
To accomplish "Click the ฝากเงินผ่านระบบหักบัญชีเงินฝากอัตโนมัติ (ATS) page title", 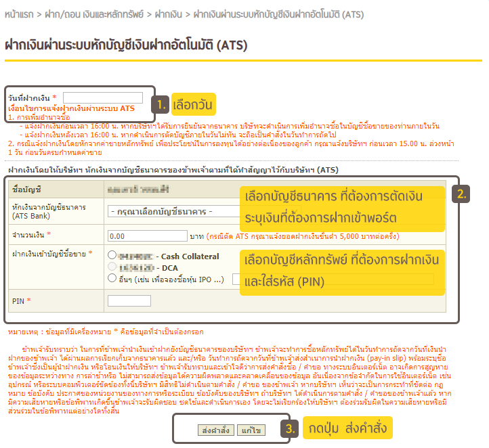I will click(x=126, y=45).
